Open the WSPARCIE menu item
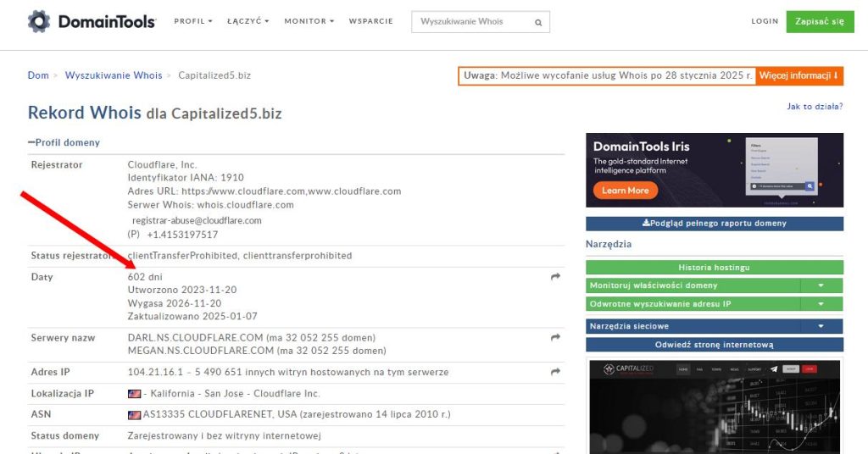Viewport: 868px width, 454px height. coord(371,21)
